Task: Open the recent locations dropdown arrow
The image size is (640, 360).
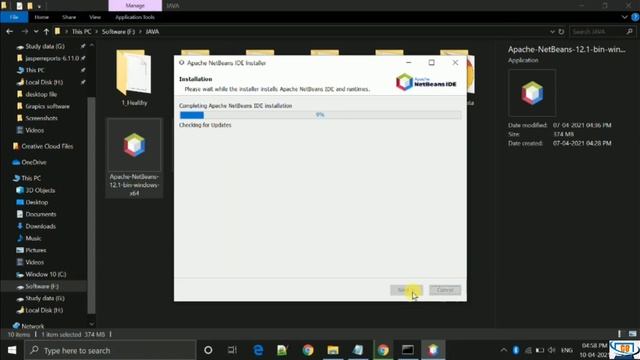Action: tap(36, 31)
